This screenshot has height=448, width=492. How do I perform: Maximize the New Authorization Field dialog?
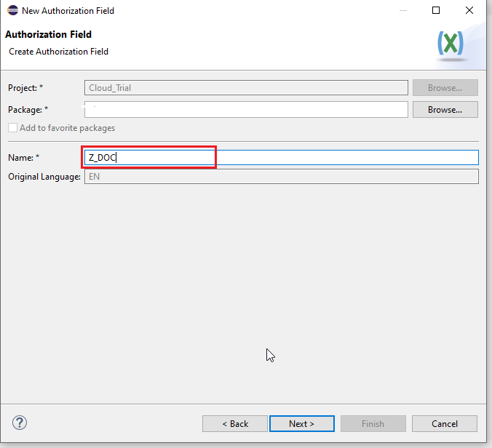coord(436,10)
